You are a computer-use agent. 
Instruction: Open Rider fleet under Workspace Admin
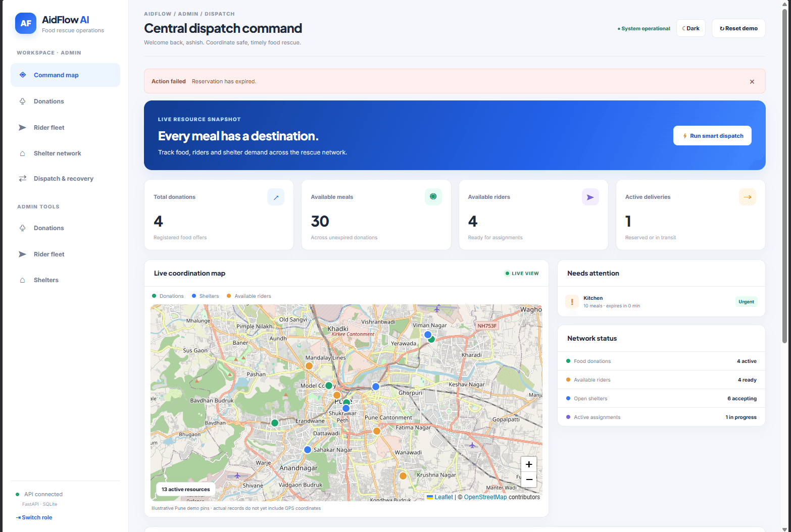[65, 128]
